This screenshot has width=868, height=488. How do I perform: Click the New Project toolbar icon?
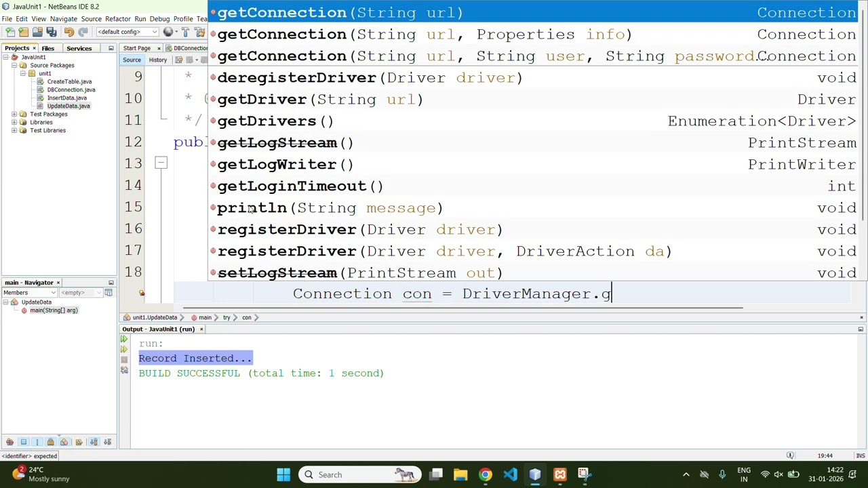click(24, 32)
